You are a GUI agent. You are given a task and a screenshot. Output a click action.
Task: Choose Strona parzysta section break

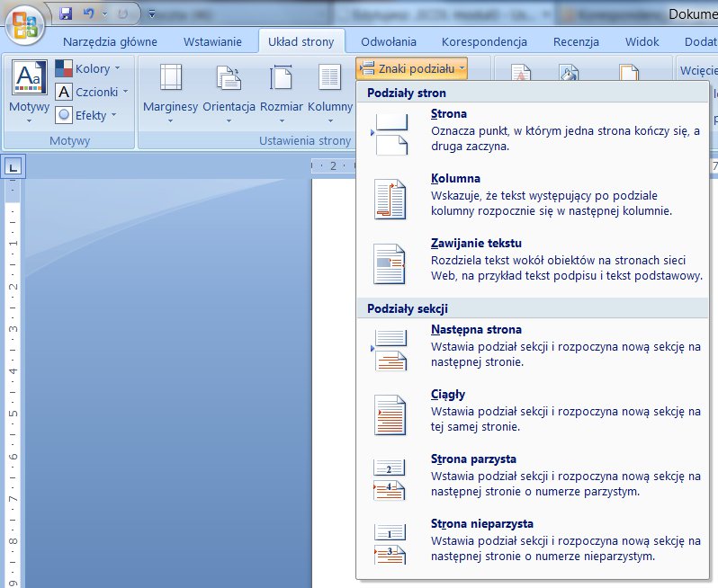[533, 477]
